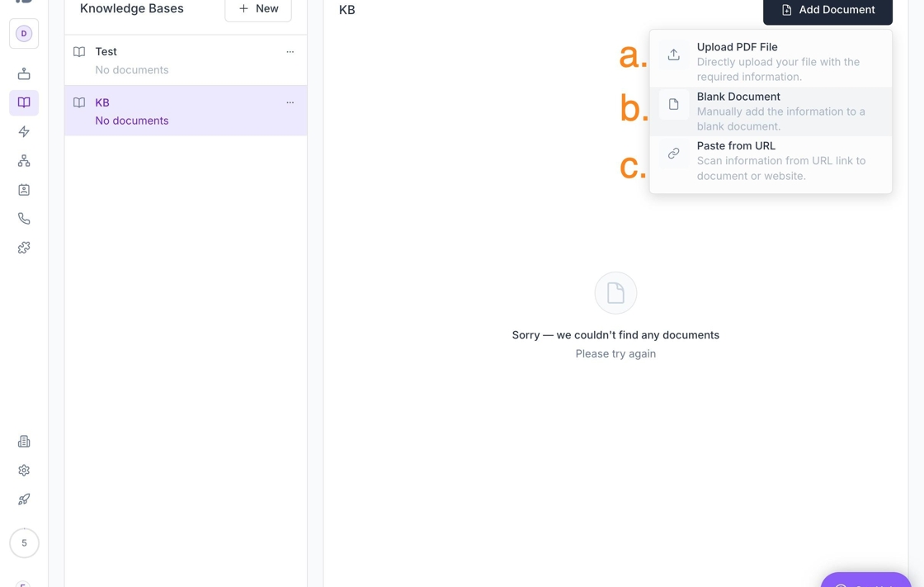Open the contacts badge sidebar icon
The image size is (924, 587).
[x=24, y=189]
